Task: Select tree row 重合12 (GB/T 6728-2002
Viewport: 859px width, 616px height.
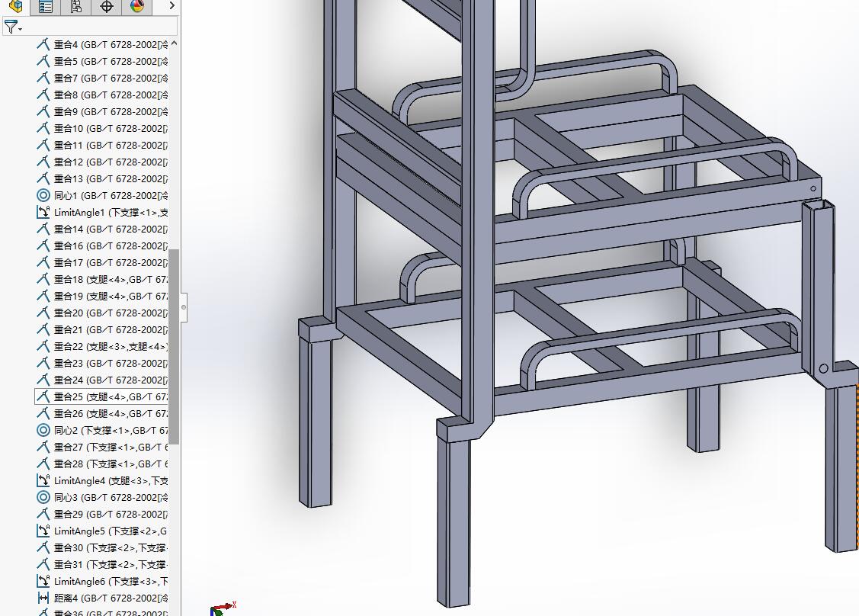Action: (102, 162)
